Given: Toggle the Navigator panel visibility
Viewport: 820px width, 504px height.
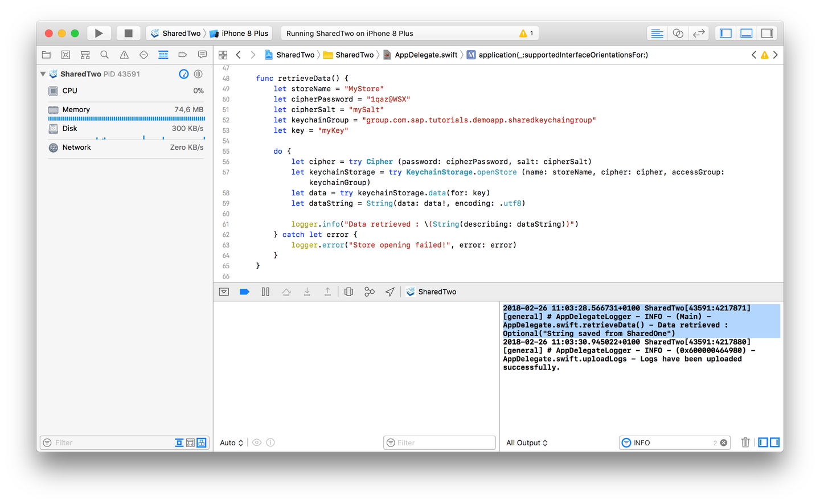Looking at the screenshot, I should tap(725, 33).
